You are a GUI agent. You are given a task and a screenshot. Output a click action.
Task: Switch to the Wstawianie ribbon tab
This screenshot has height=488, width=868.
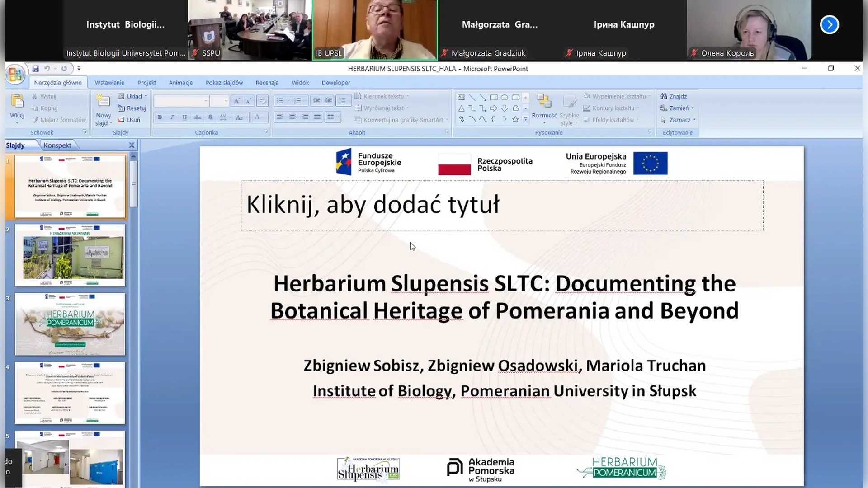109,83
